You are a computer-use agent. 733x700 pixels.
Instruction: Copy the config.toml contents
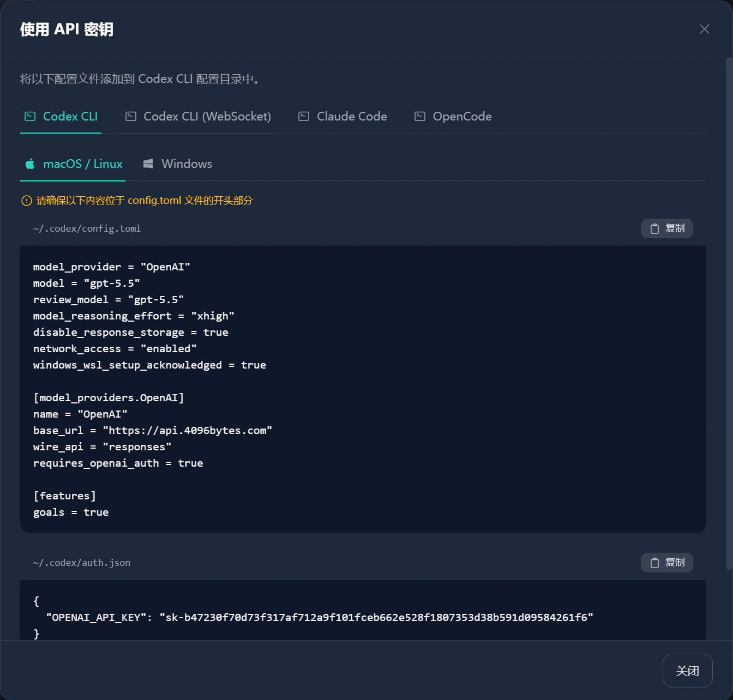(666, 228)
